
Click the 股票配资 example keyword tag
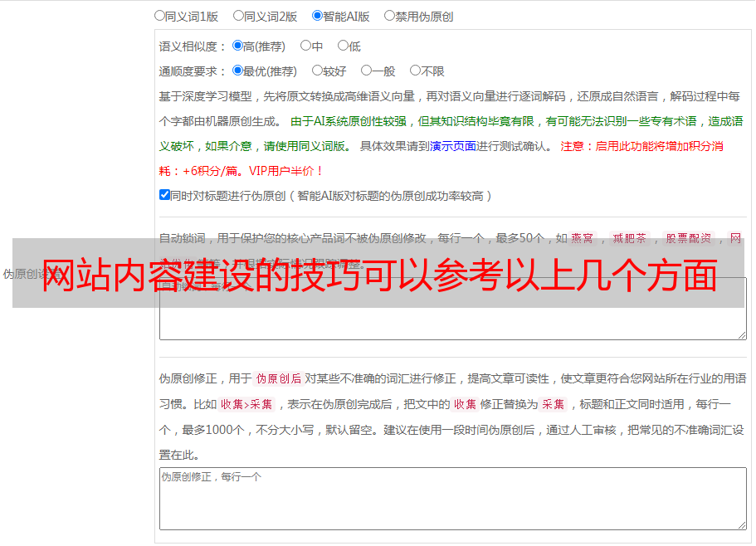(689, 238)
